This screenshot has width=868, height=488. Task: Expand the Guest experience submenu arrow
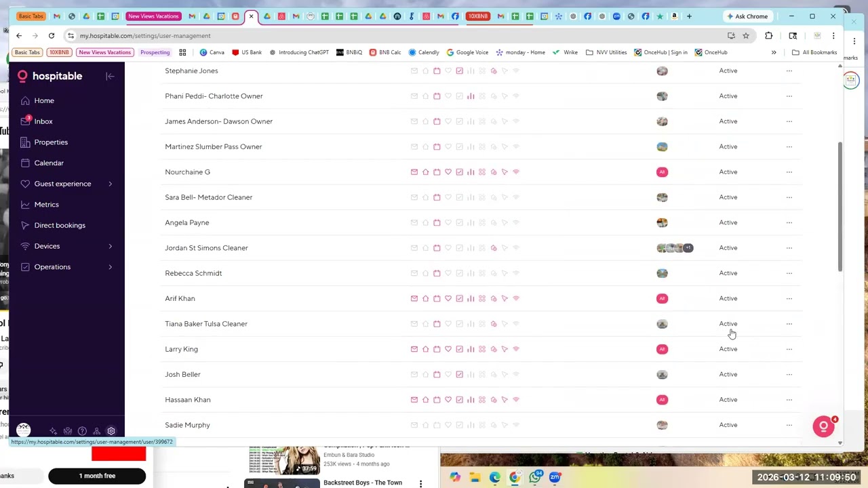[110, 184]
